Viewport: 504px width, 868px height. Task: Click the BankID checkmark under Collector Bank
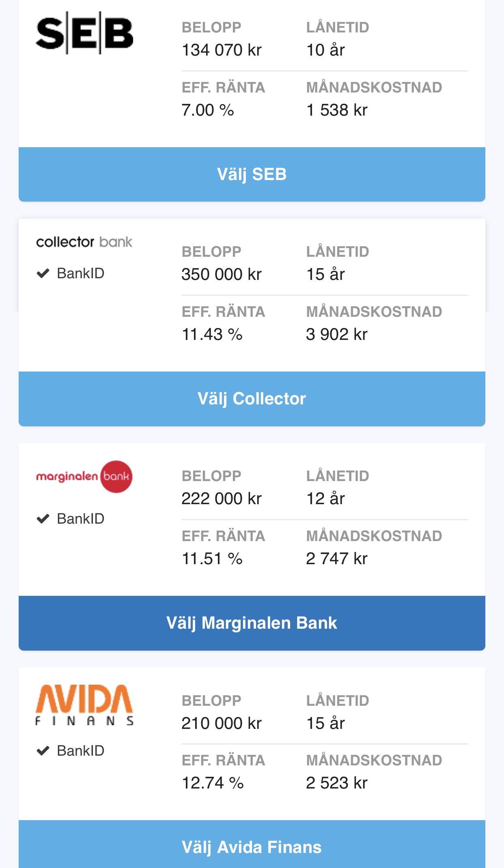[43, 273]
